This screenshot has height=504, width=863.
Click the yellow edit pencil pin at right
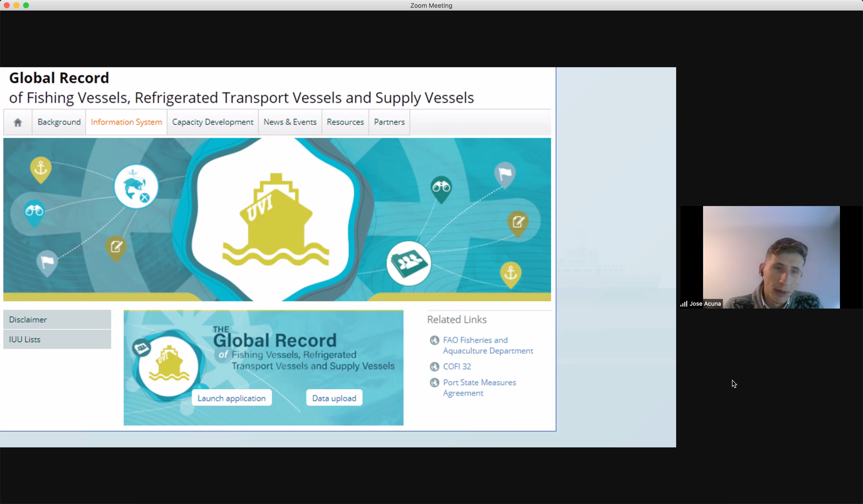pos(517,222)
